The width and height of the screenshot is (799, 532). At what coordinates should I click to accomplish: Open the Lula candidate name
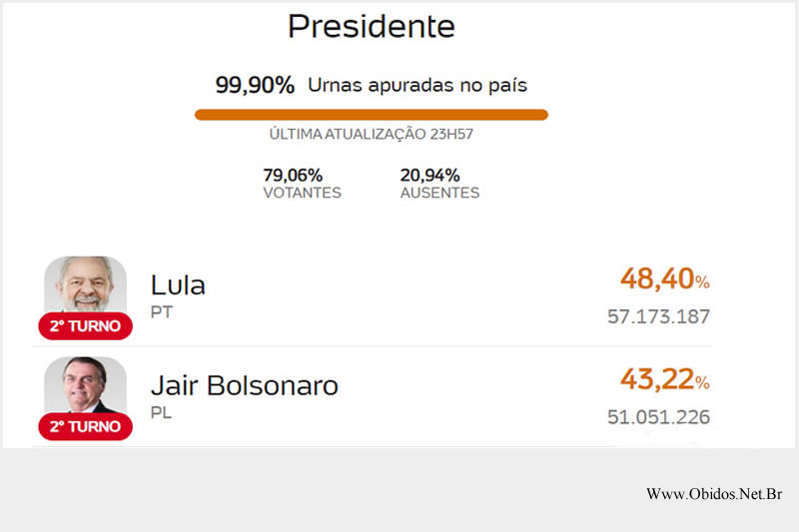178,285
